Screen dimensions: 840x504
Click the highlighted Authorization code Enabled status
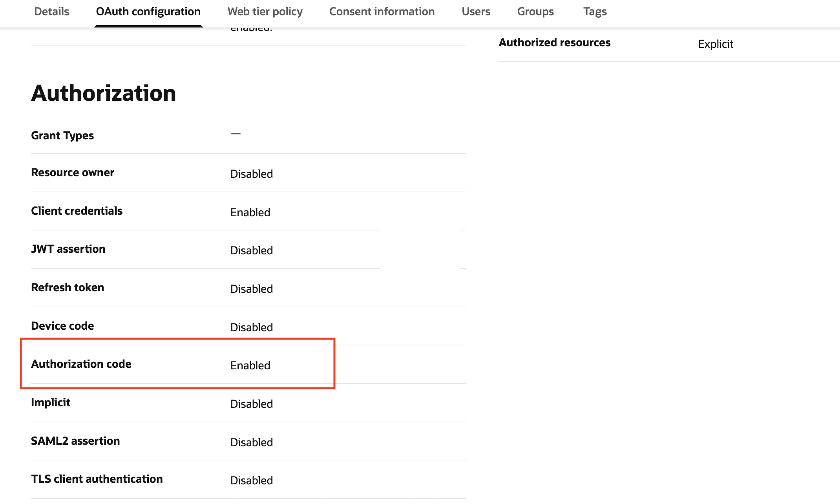coord(250,365)
